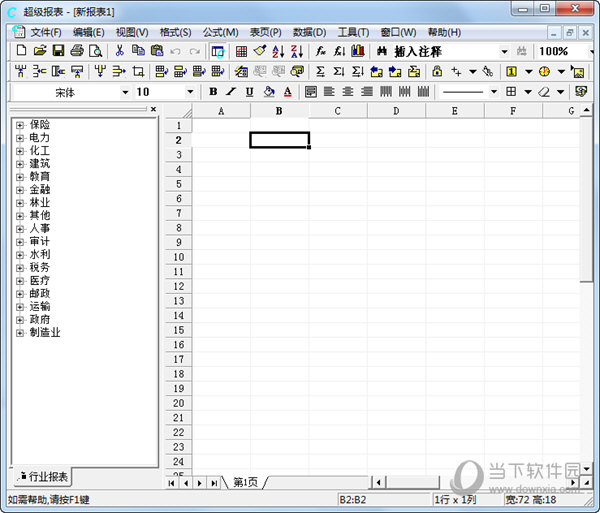Insert a chart with the bar chart icon

pos(358,51)
